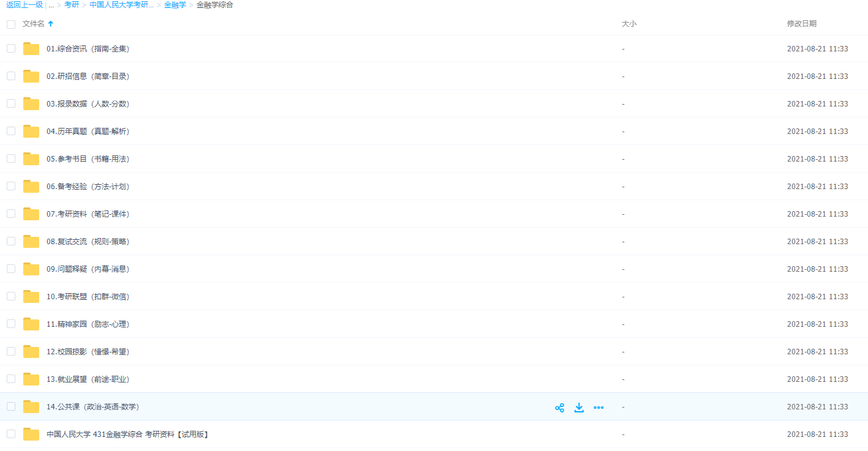Navigate to 考研 breadcrumb item
The height and width of the screenshot is (451, 868).
[x=72, y=5]
